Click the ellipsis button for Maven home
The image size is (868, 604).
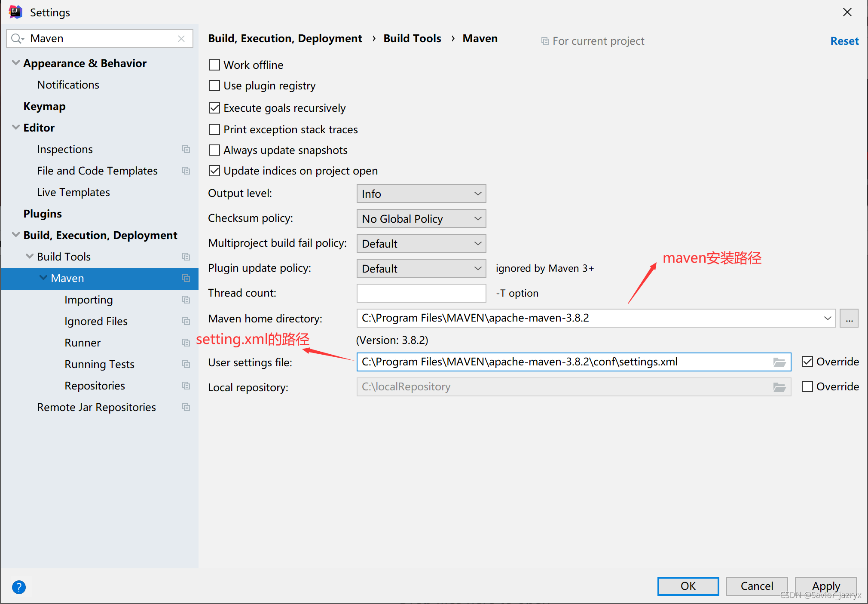pyautogui.click(x=849, y=319)
